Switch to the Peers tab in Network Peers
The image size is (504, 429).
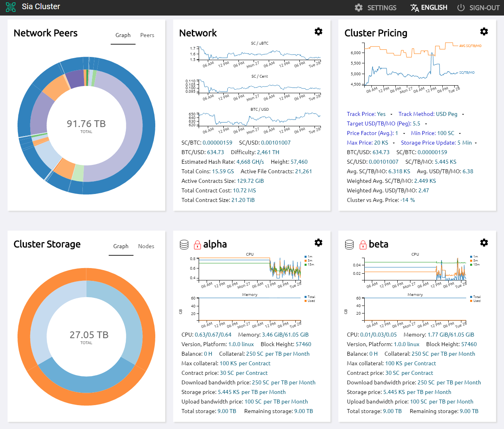click(x=147, y=35)
